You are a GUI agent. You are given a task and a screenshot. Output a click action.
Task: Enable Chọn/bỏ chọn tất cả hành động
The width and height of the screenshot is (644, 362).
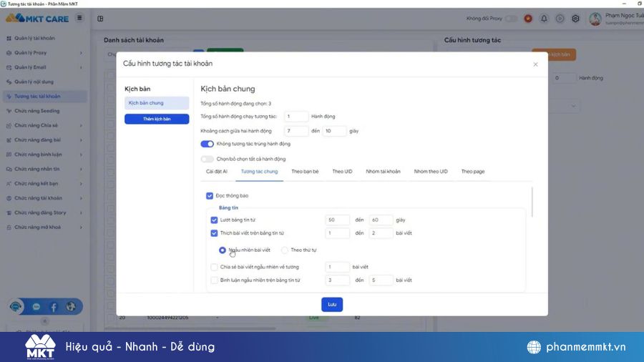[x=208, y=159]
